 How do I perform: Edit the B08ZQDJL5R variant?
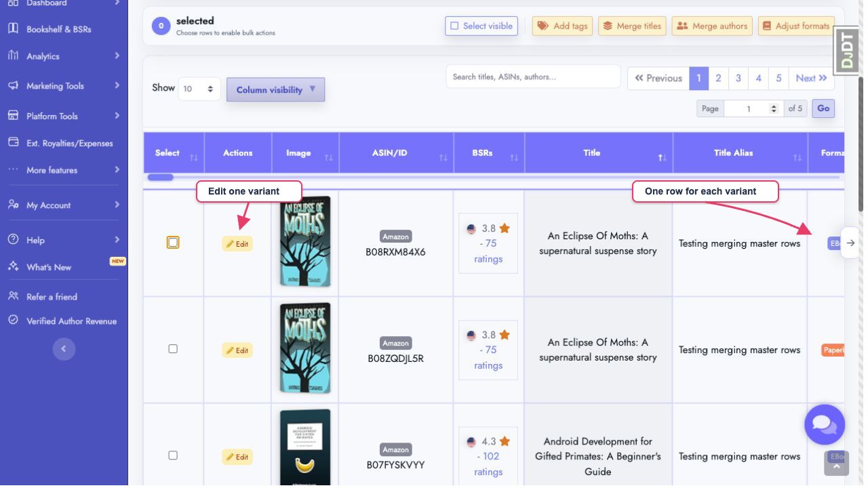[237, 350]
